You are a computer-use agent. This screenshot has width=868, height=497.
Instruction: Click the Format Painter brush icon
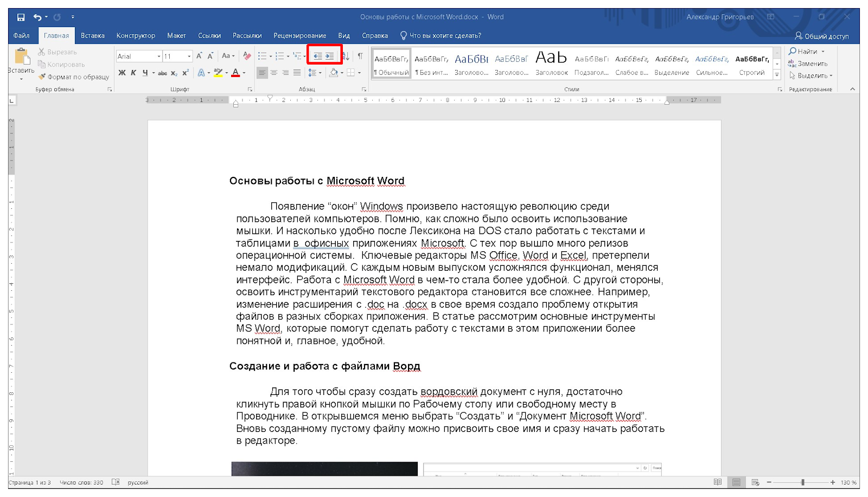pos(42,77)
